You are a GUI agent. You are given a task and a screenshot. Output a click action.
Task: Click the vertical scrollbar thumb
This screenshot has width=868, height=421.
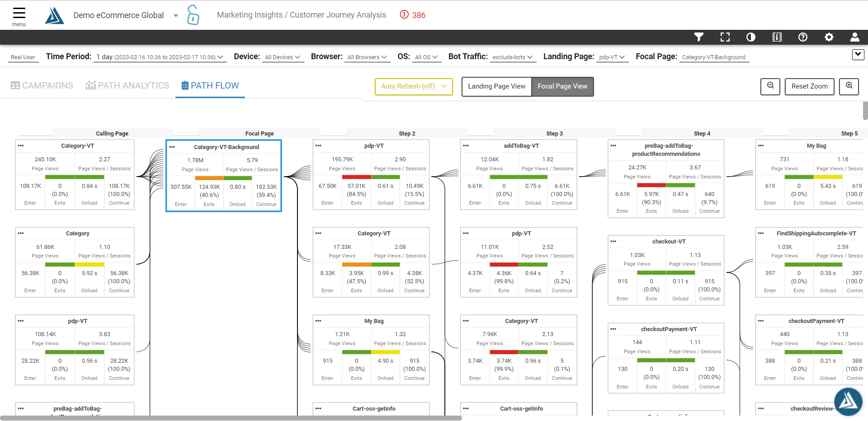coord(865,111)
